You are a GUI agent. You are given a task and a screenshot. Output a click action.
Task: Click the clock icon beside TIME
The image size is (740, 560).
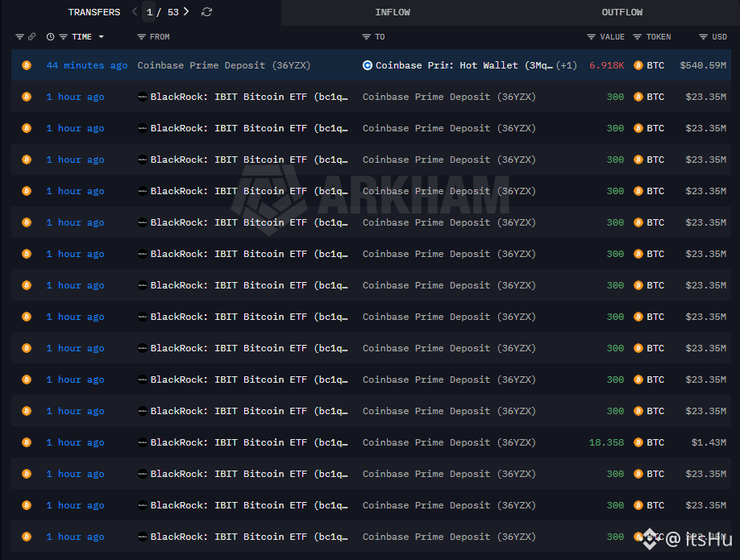(x=50, y=37)
